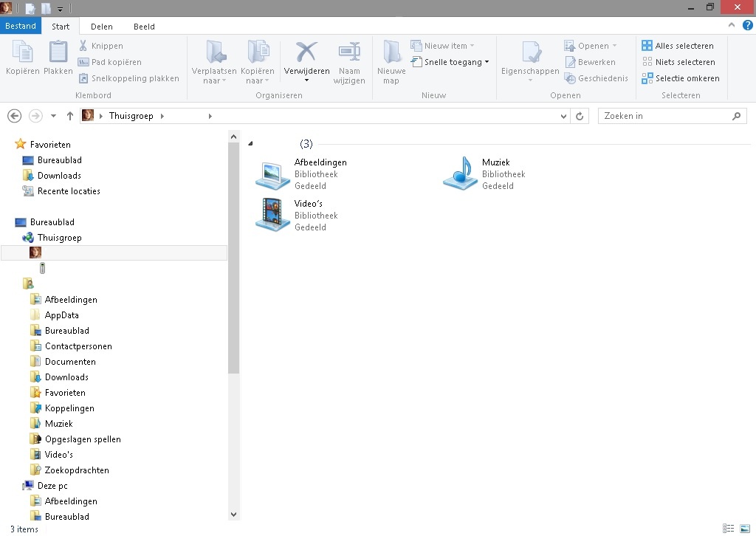Collapse the group header with (3)
The image size is (756, 536).
(x=250, y=144)
